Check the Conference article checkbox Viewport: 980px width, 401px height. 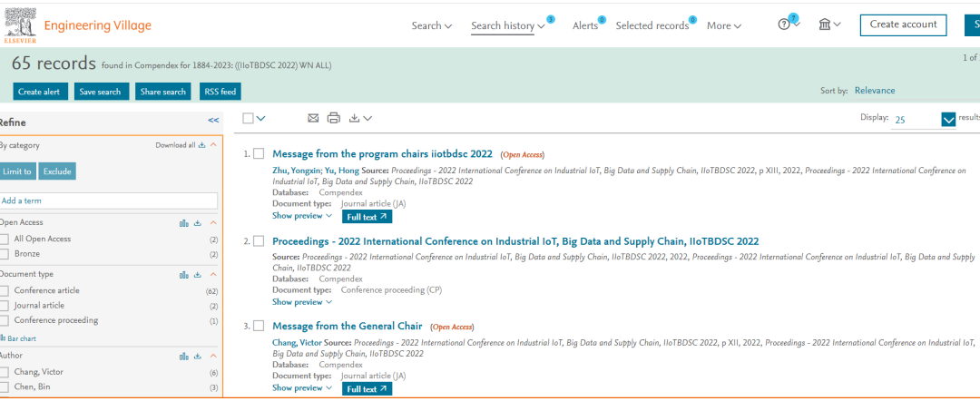point(5,290)
